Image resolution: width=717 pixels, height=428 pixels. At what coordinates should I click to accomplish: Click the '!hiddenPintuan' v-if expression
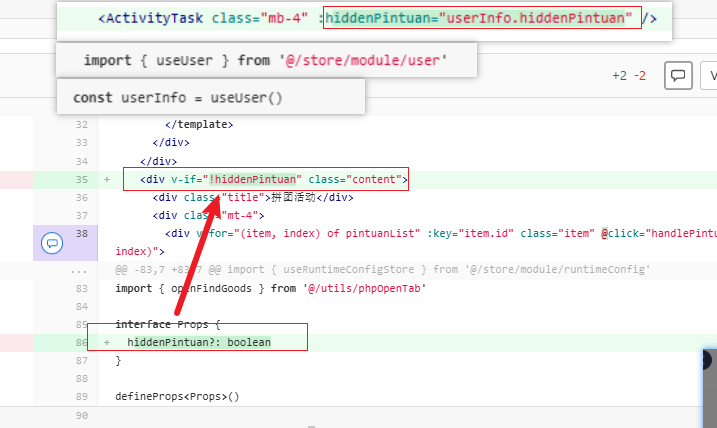point(252,179)
